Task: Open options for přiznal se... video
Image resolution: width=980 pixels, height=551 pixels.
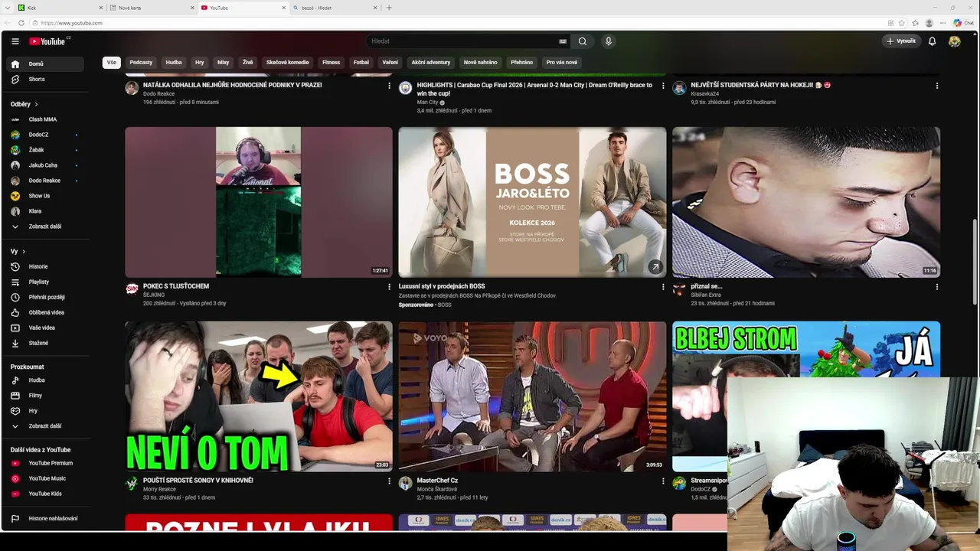Action: pos(937,287)
